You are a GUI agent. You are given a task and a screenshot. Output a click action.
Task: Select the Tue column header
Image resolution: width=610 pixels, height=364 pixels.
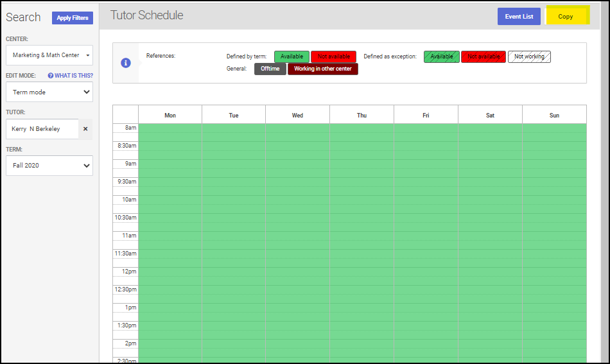point(234,115)
